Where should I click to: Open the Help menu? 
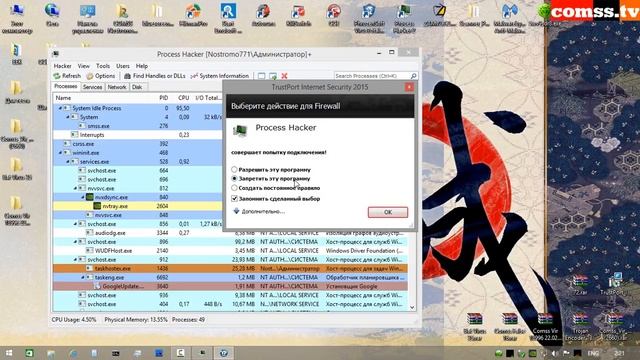point(142,66)
